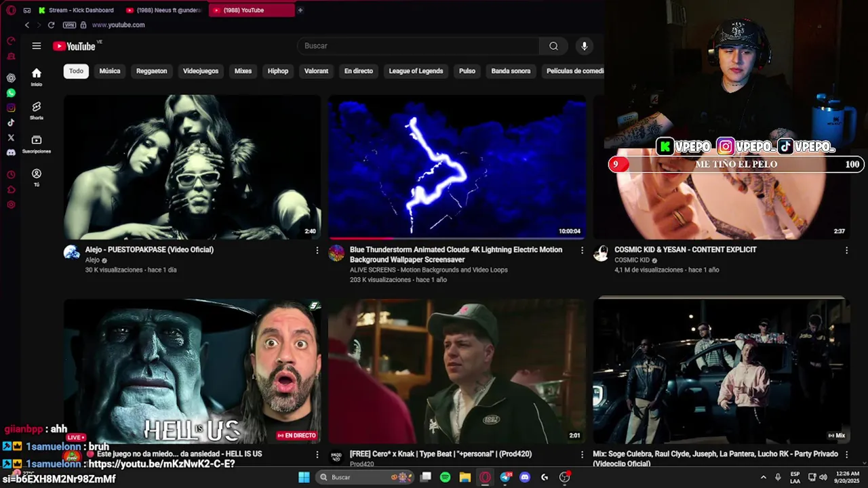Open options menu for Blue Thunderstorm video

coord(581,250)
